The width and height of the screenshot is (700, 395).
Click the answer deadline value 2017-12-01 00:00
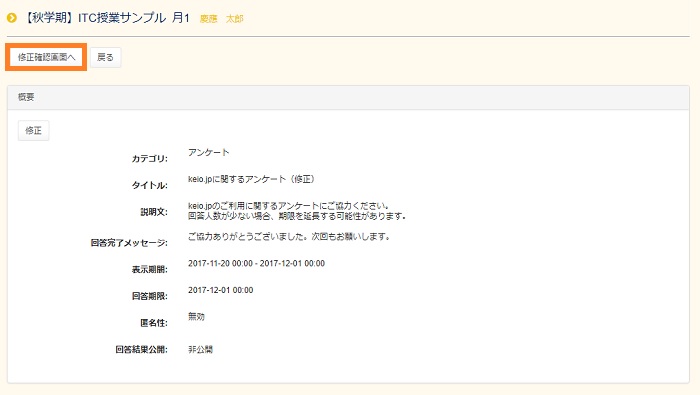pyautogui.click(x=221, y=290)
